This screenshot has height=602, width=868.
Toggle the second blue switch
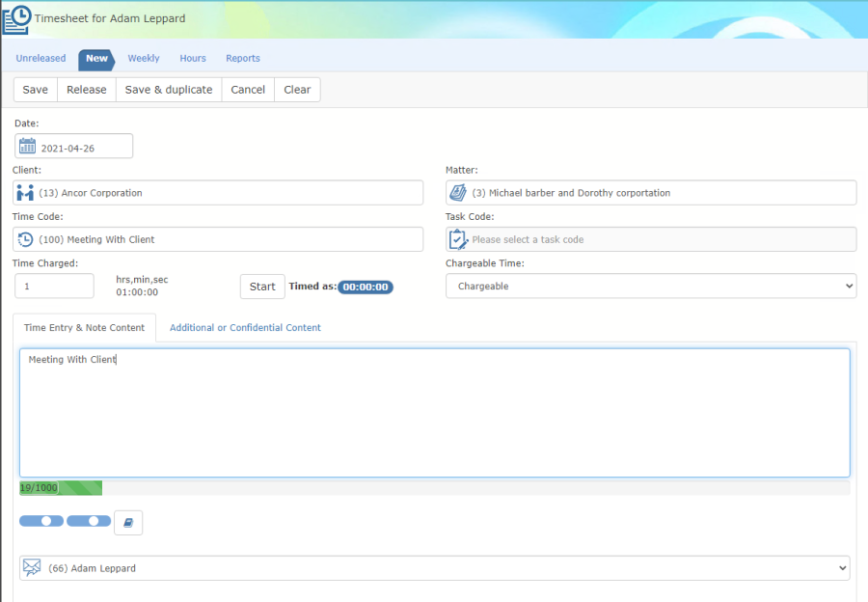(x=89, y=521)
